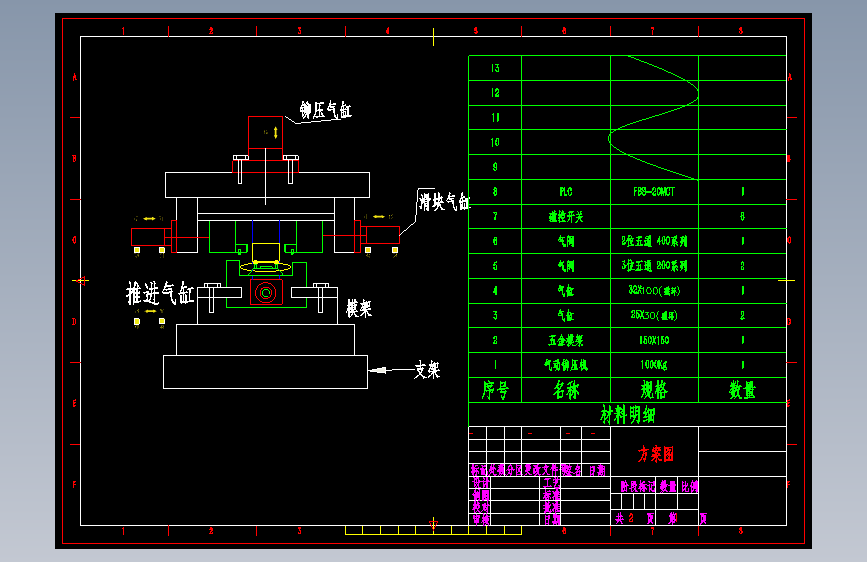
Task: Click the 规格 column header
Action: click(654, 390)
